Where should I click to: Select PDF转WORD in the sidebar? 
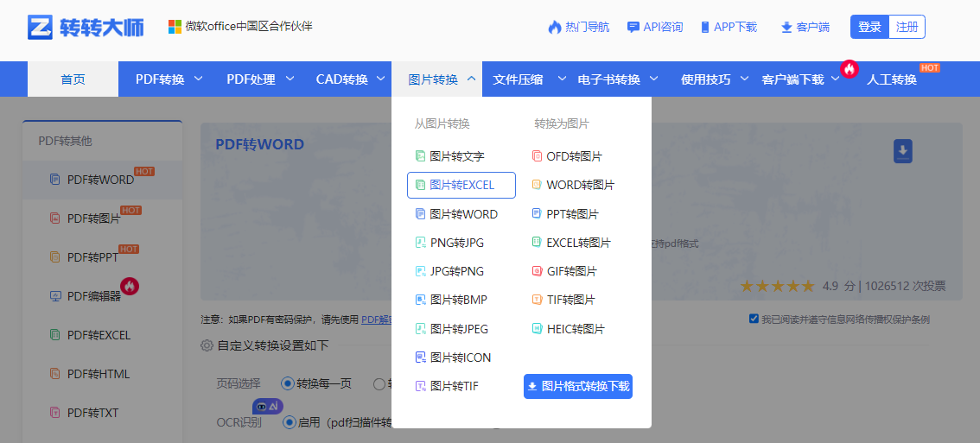pos(103,180)
